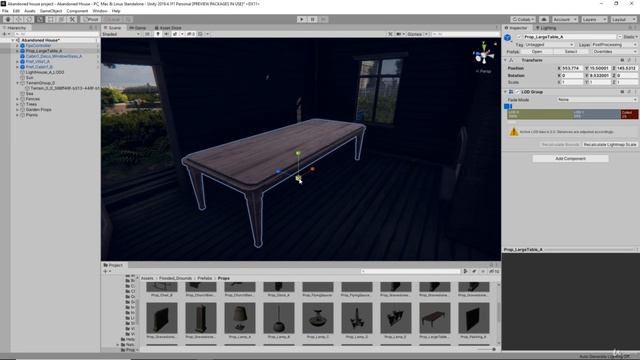Select the LOD 1 bar segment
The height and width of the screenshot is (360, 640).
click(597, 114)
